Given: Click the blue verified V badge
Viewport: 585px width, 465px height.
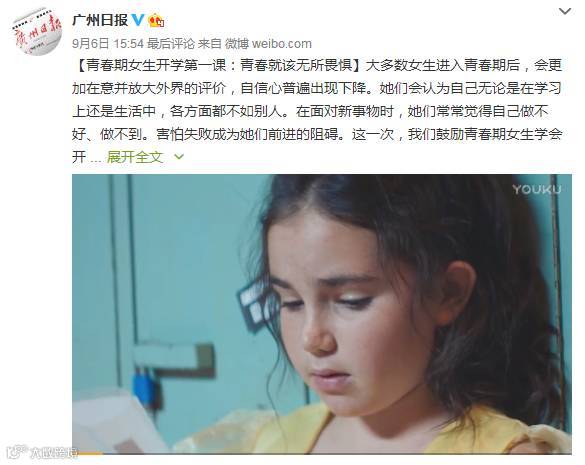Looking at the screenshot, I should coord(138,20).
